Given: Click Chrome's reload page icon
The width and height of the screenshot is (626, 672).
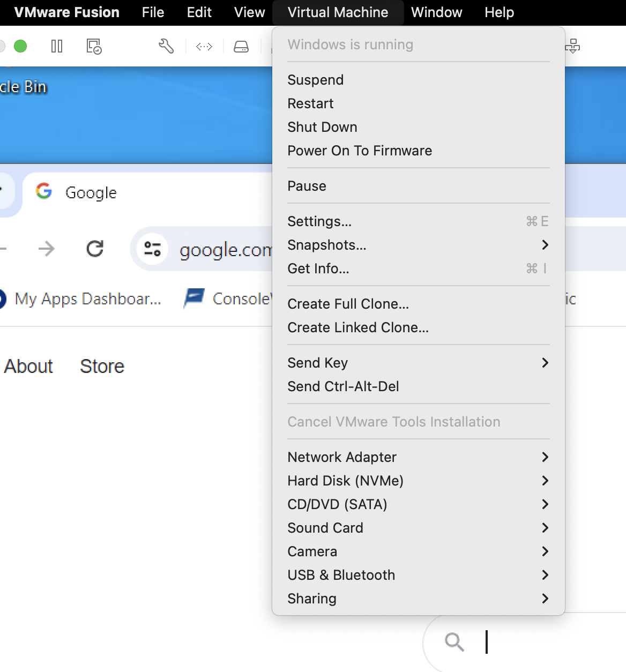Looking at the screenshot, I should (x=95, y=249).
